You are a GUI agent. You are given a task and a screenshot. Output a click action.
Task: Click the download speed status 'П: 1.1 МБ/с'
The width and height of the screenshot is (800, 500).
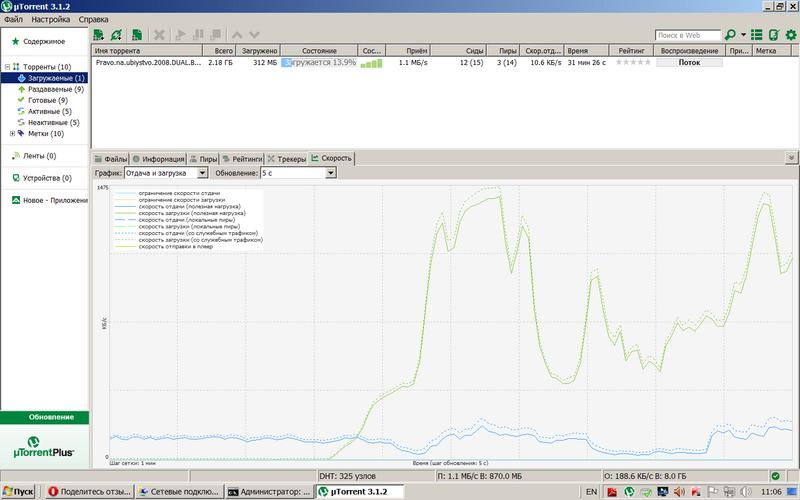[518, 476]
